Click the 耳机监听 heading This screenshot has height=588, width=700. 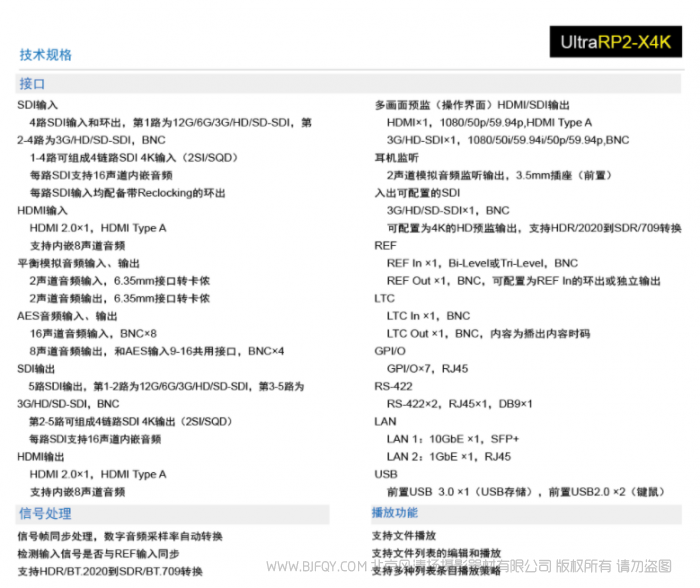(395, 158)
